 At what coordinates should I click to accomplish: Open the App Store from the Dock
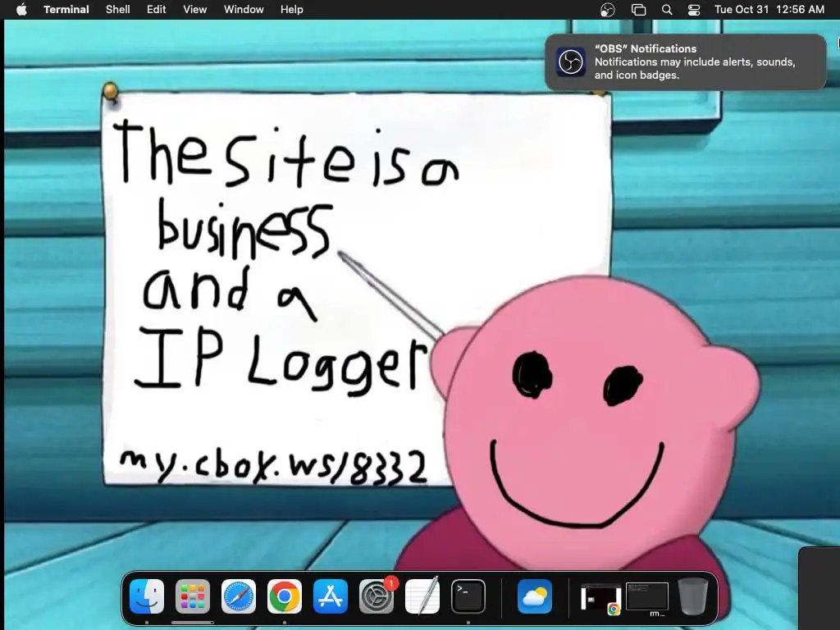[x=331, y=596]
